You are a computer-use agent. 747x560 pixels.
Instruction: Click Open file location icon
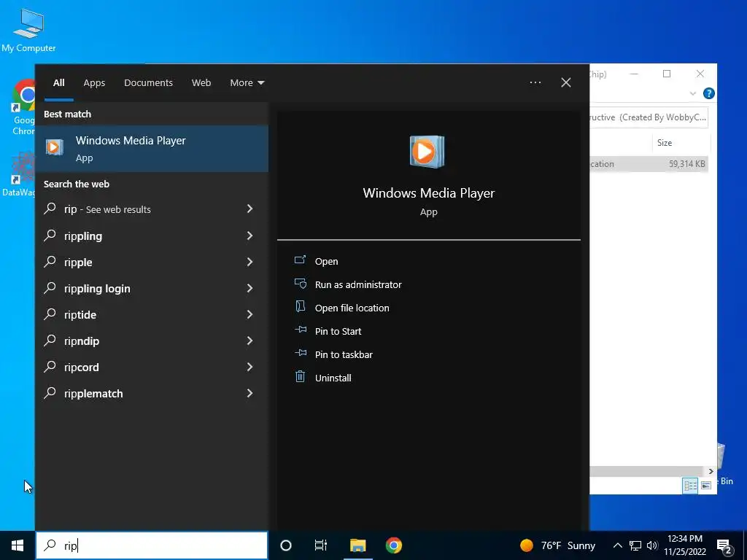point(300,307)
